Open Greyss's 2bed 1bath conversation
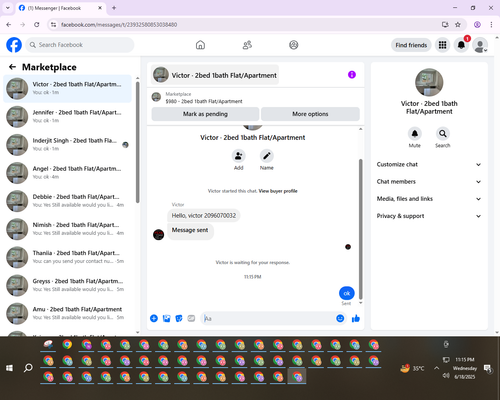 (x=67, y=285)
